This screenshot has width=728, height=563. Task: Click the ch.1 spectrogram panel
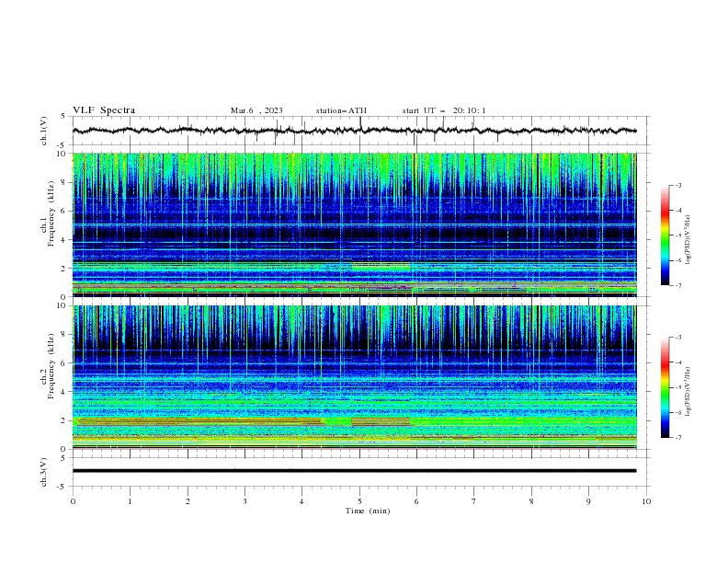pos(354,224)
